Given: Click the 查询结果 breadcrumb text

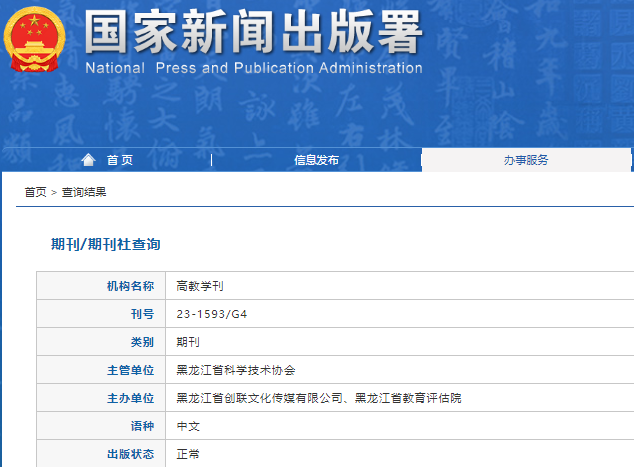Looking at the screenshot, I should tap(84, 192).
